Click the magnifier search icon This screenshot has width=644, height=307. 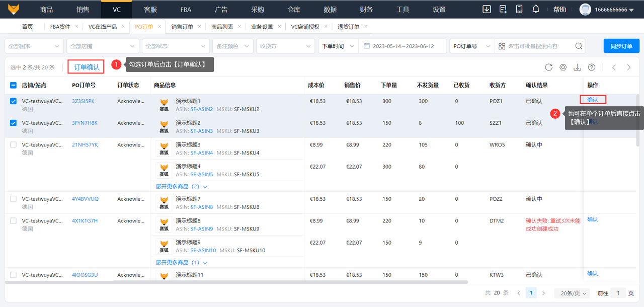(579, 46)
